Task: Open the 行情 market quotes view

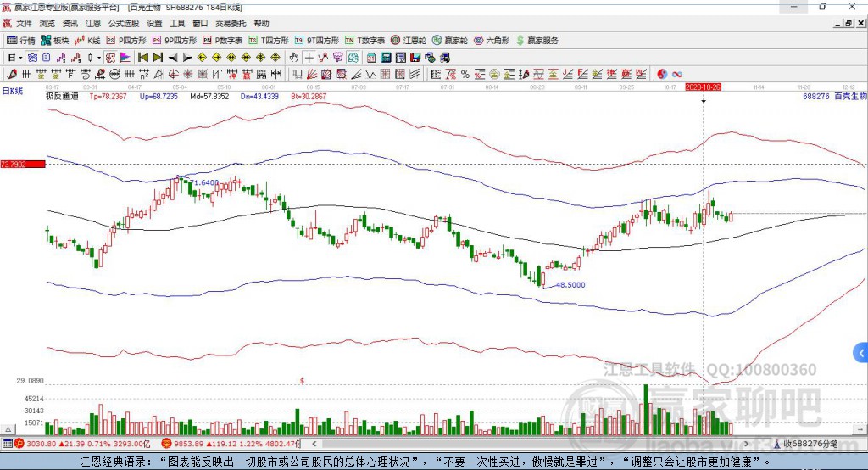Action: tap(20, 41)
